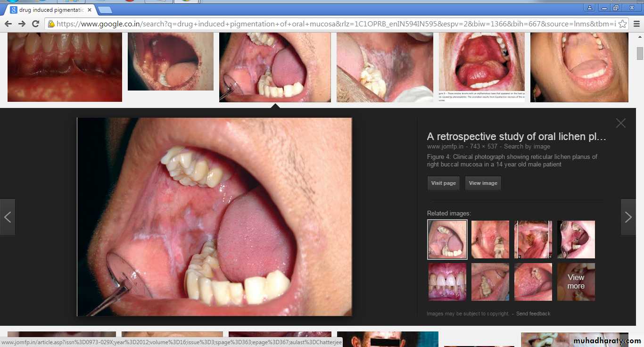Close the drug induced pigmentation tab
This screenshot has height=347, width=644.
coord(90,10)
